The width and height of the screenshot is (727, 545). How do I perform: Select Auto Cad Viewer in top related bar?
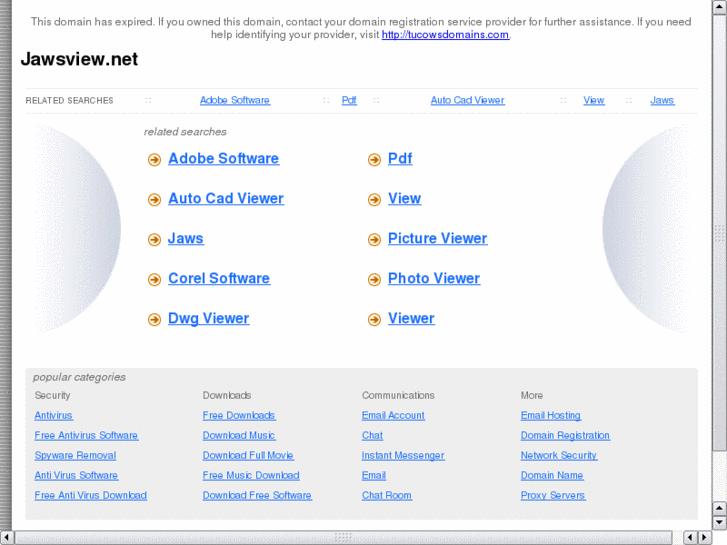tap(467, 100)
